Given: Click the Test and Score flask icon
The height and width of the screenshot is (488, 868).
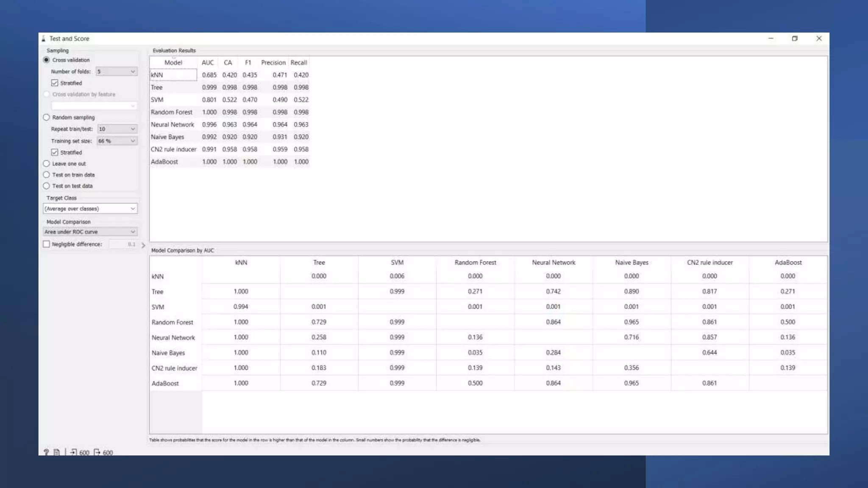Looking at the screenshot, I should [44, 39].
